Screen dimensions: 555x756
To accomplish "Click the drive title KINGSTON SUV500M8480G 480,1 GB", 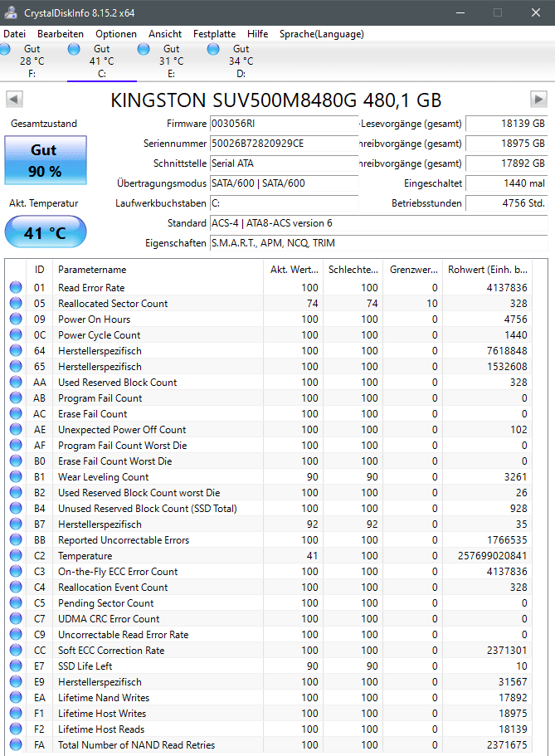I will [275, 100].
